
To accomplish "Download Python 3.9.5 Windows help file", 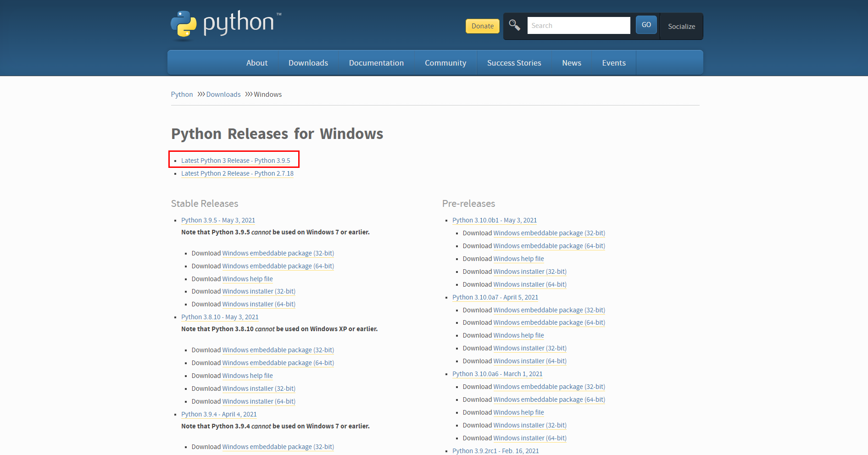I will point(248,279).
